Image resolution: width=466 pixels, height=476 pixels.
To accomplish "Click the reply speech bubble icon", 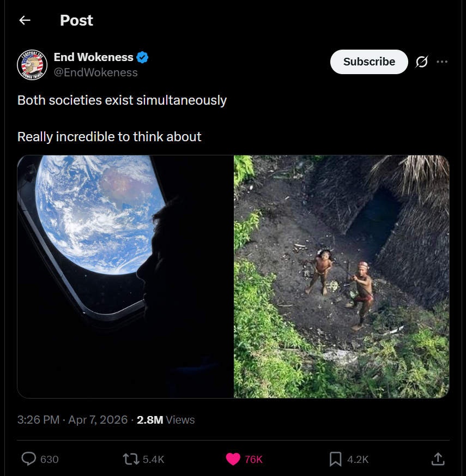I will tap(28, 459).
